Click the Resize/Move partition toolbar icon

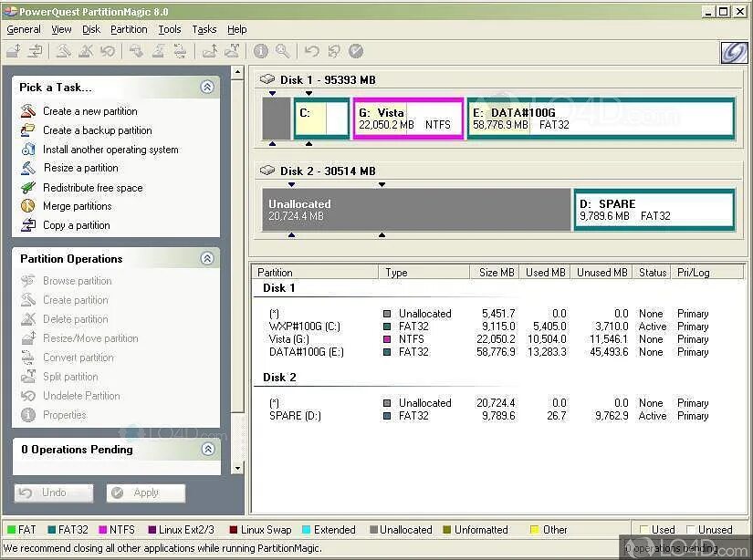[x=14, y=50]
